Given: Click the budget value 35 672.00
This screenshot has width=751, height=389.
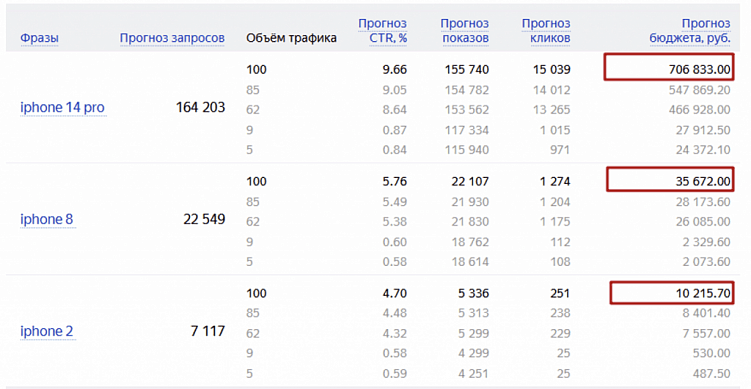Looking at the screenshot, I should (x=703, y=181).
